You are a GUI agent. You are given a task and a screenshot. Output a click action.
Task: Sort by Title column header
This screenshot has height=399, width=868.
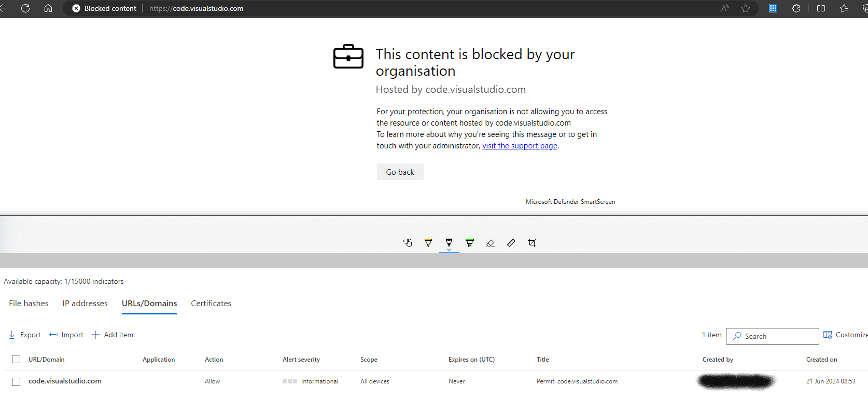point(543,360)
